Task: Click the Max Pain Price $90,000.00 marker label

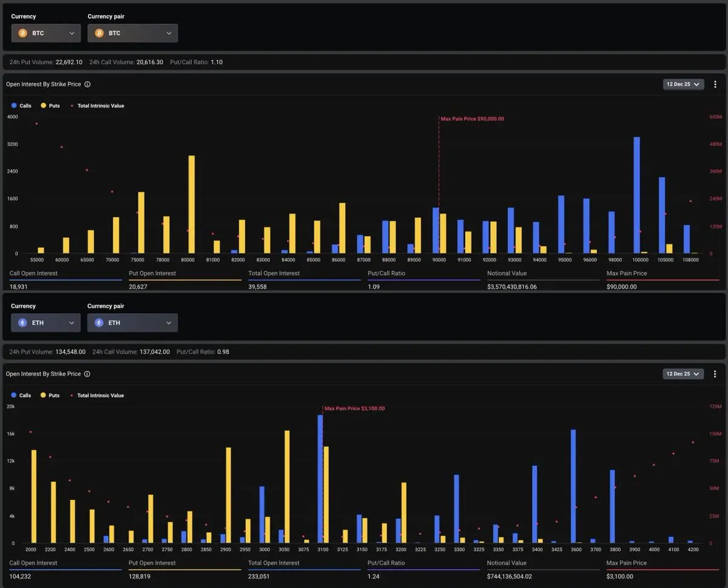Action: [x=473, y=119]
